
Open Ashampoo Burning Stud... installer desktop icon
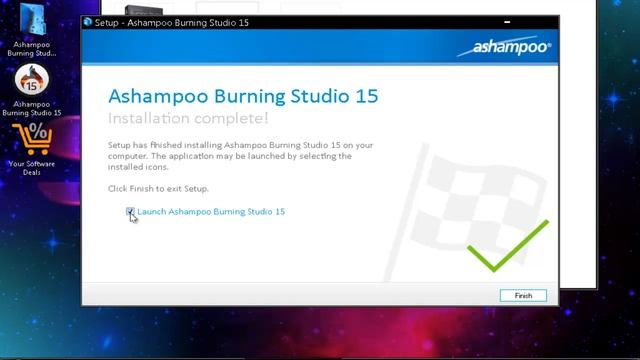tap(32, 30)
